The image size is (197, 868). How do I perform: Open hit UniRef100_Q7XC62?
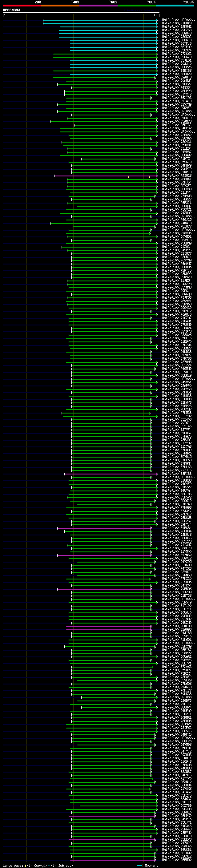click(x=177, y=54)
